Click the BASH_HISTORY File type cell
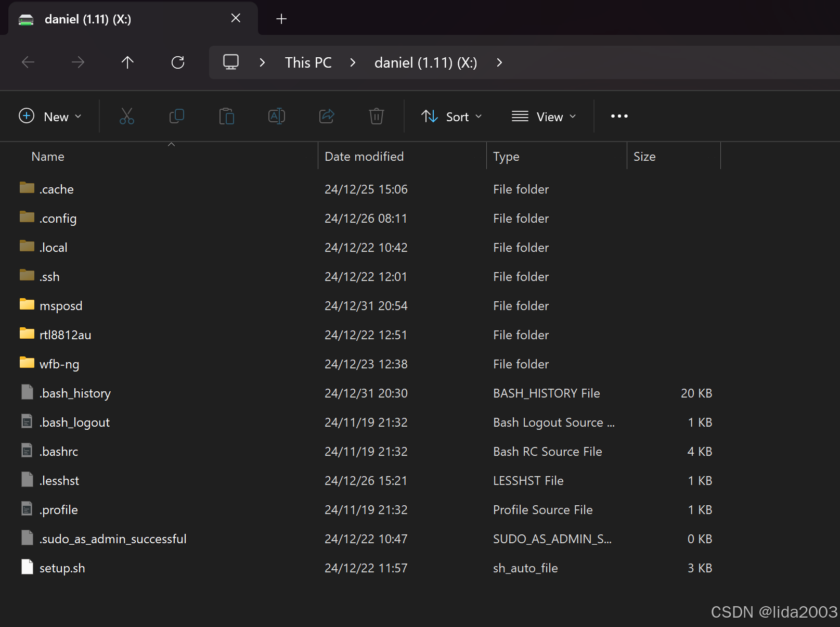Viewport: 840px width, 627px height. [547, 393]
